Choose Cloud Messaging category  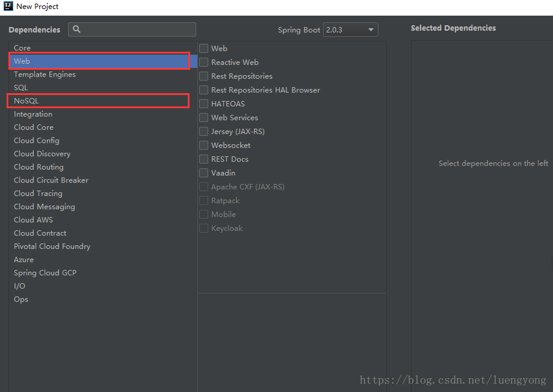(103, 207)
